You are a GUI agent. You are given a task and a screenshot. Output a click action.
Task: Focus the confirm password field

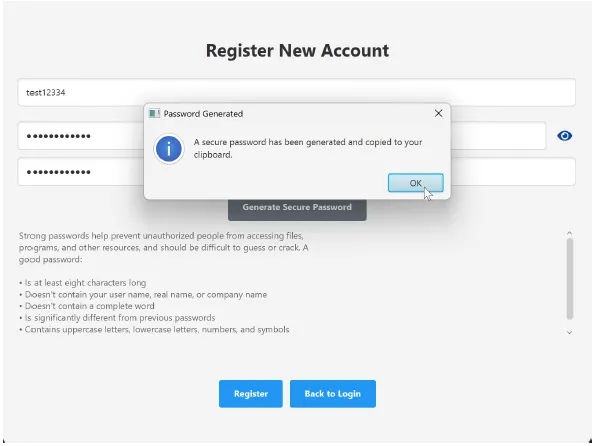(296, 172)
